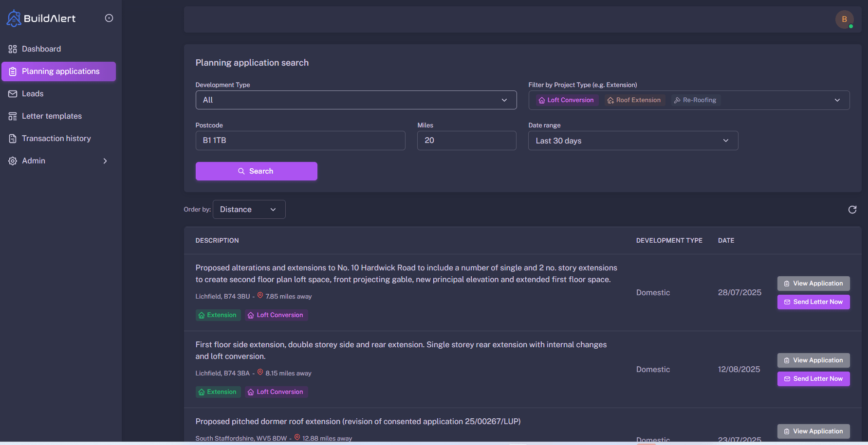This screenshot has height=445, width=868.
Task: Click View Application for the Hardwick Road listing
Action: tap(813, 283)
